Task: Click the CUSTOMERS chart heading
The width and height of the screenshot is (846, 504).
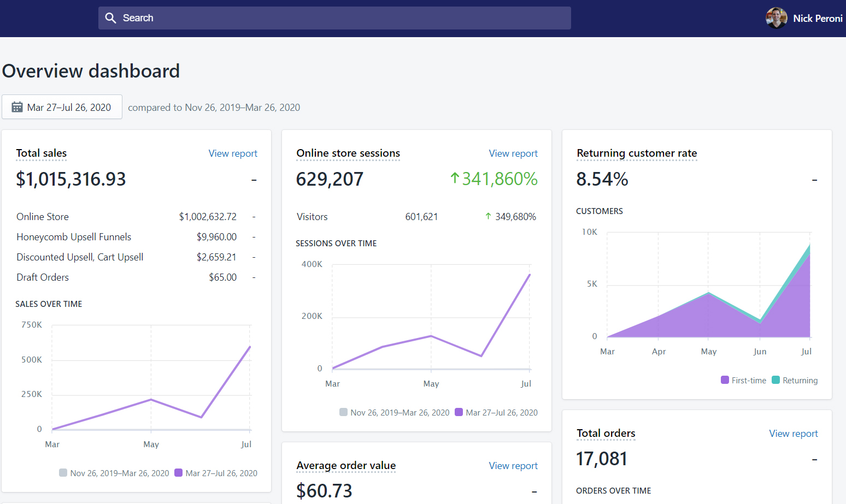Action: (x=600, y=211)
